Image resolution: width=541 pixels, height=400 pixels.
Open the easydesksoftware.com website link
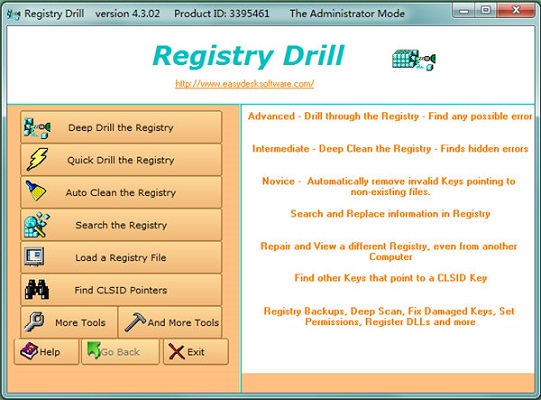245,84
